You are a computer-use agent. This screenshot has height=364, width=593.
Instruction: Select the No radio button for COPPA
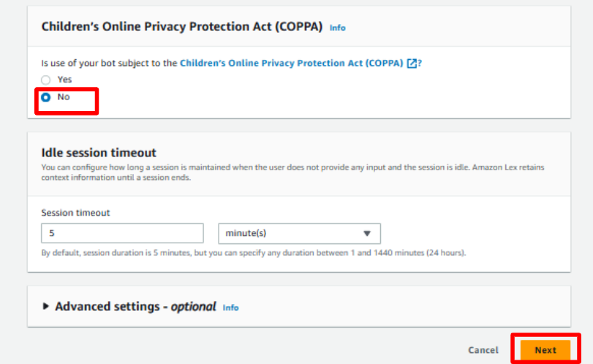point(46,97)
